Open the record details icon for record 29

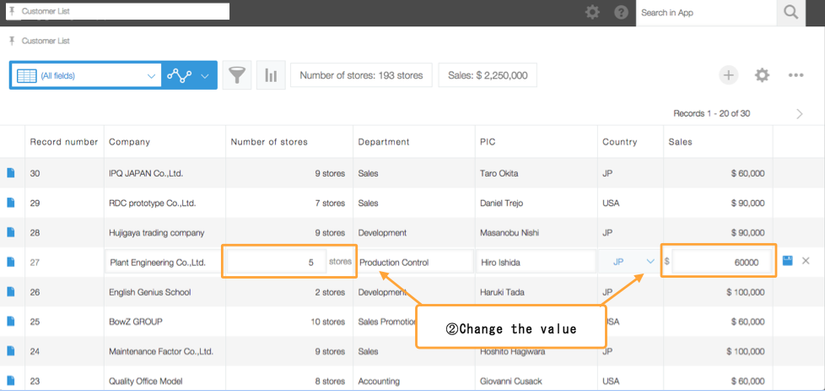11,203
